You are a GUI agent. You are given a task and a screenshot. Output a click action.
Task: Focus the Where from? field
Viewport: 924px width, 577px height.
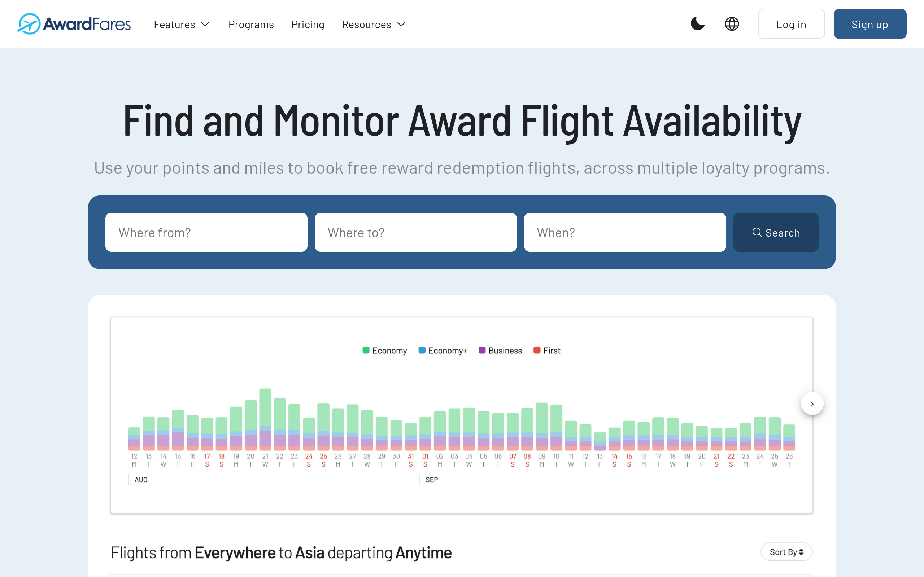pos(206,232)
